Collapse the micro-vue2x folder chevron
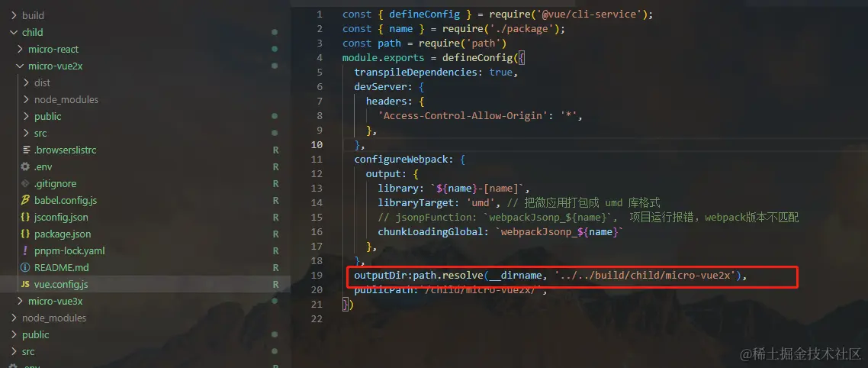 pyautogui.click(x=20, y=66)
